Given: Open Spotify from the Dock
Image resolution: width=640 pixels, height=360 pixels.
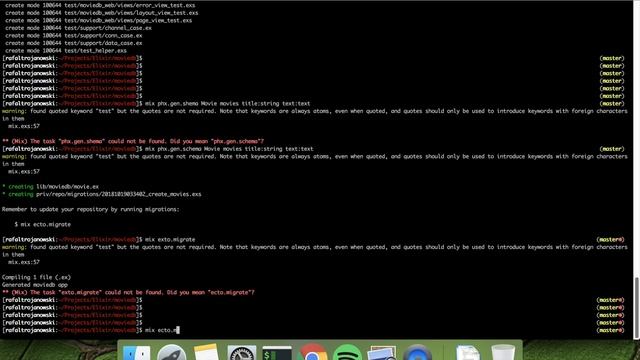Looking at the screenshot, I should point(347,353).
